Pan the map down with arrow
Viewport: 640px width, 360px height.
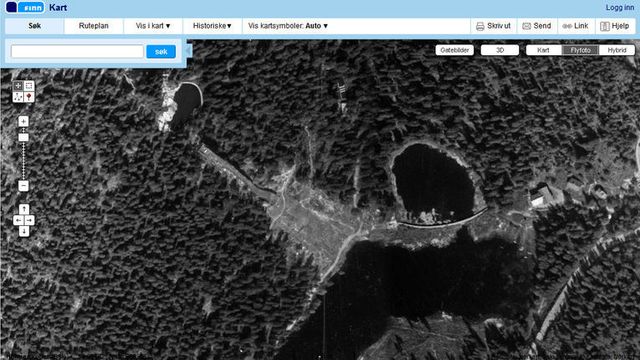click(x=24, y=231)
